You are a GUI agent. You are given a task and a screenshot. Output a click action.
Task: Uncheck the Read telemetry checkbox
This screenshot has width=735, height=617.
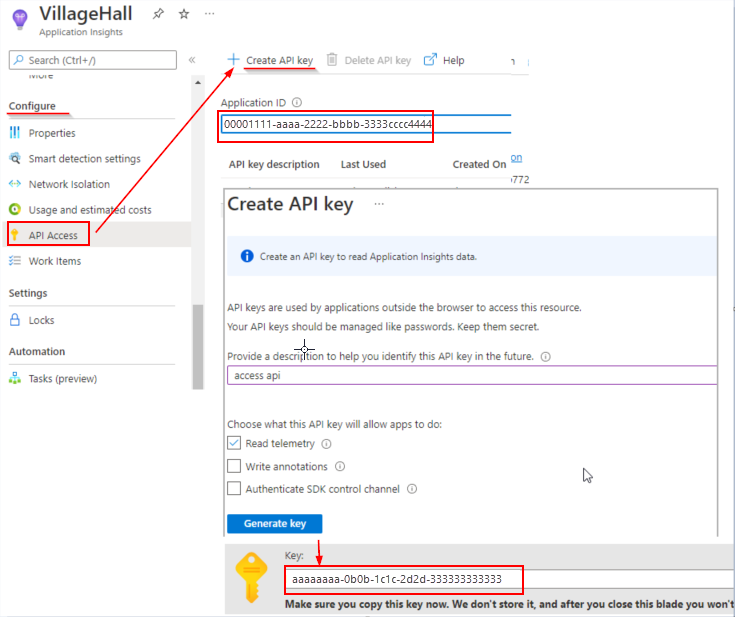234,443
